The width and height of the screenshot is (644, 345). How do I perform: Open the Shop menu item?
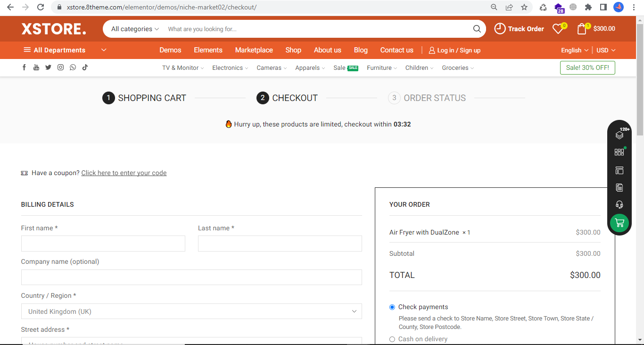(x=293, y=50)
